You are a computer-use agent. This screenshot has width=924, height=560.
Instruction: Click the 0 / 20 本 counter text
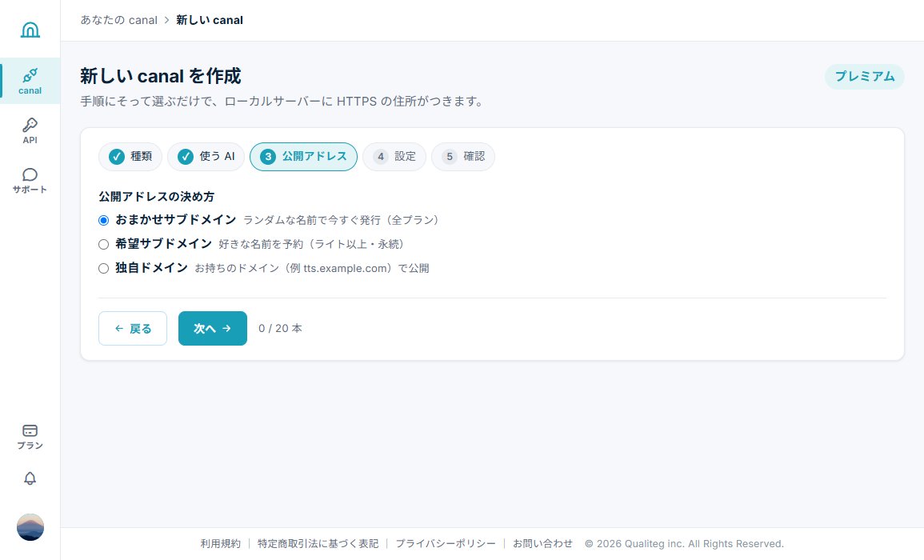[281, 328]
